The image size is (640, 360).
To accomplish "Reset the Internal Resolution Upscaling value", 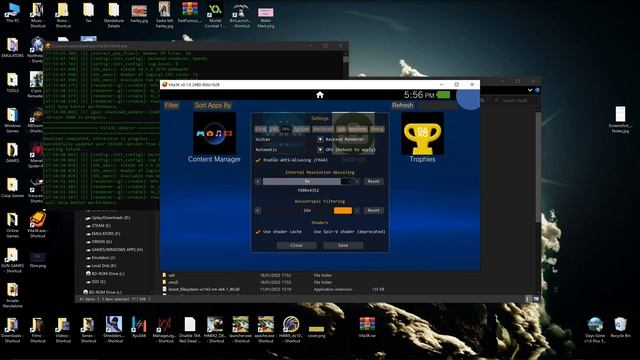I will click(x=373, y=181).
